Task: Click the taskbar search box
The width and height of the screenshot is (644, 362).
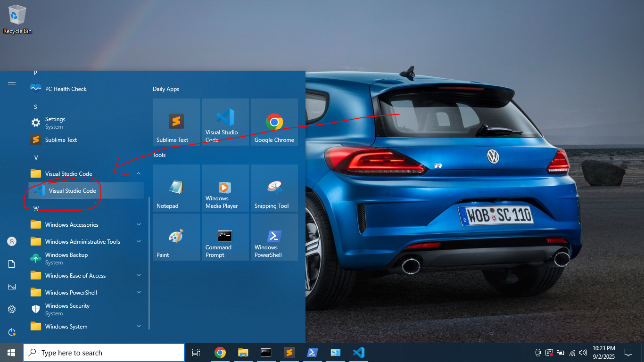Action: 104,353
